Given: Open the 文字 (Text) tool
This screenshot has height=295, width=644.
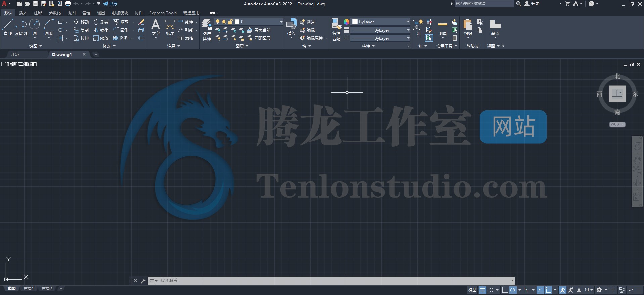Looking at the screenshot, I should click(156, 27).
